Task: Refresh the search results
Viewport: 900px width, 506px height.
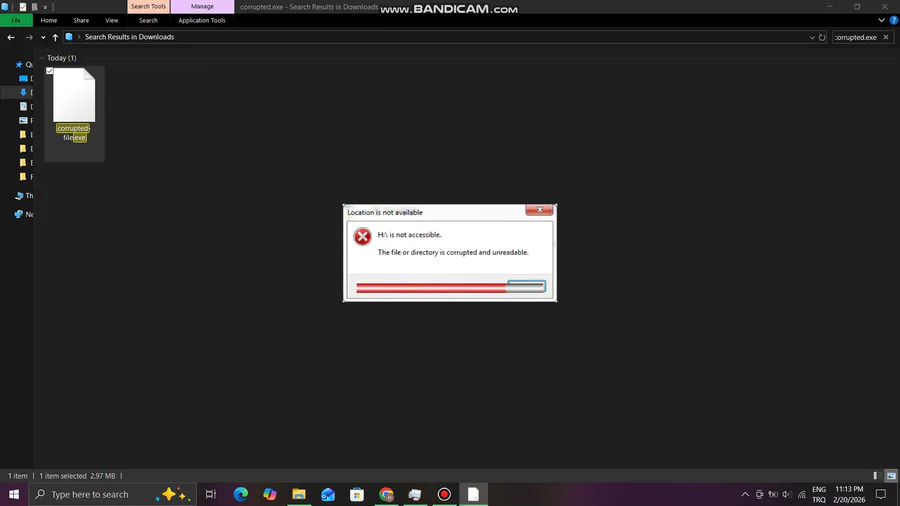Action: point(822,37)
